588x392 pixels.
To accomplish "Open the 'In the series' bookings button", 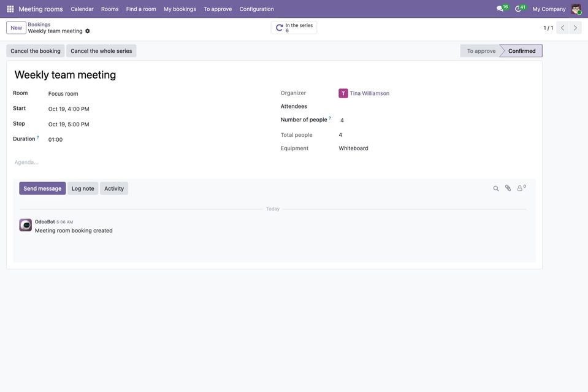I will (294, 28).
